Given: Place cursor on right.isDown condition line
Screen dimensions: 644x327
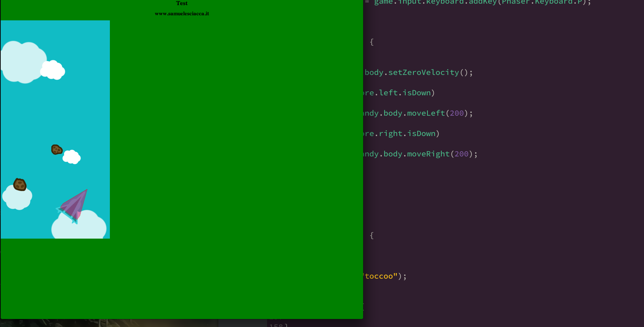Looking at the screenshot, I should coord(402,133).
